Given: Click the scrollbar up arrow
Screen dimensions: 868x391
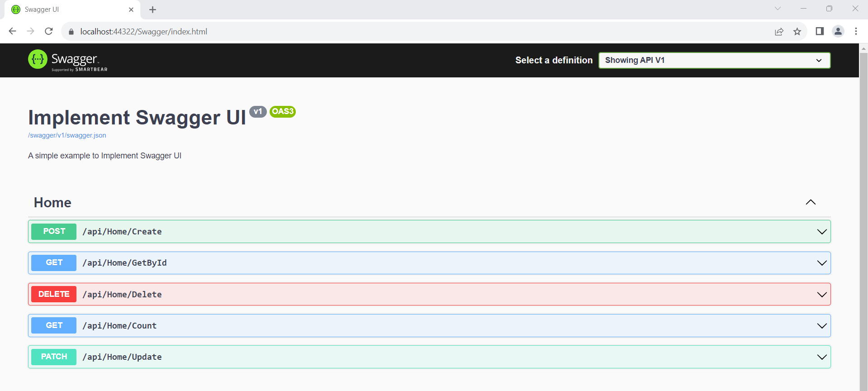Looking at the screenshot, I should (863, 48).
